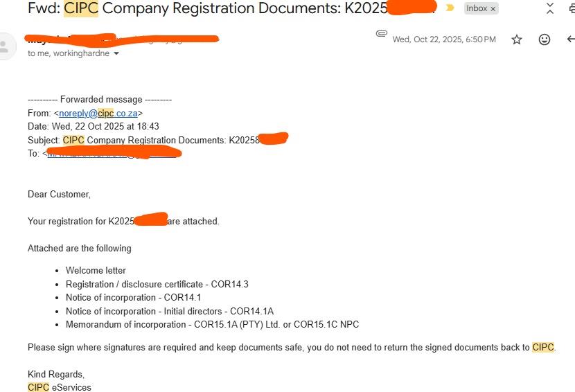Click the COR14.3 registration certificate line

(157, 284)
